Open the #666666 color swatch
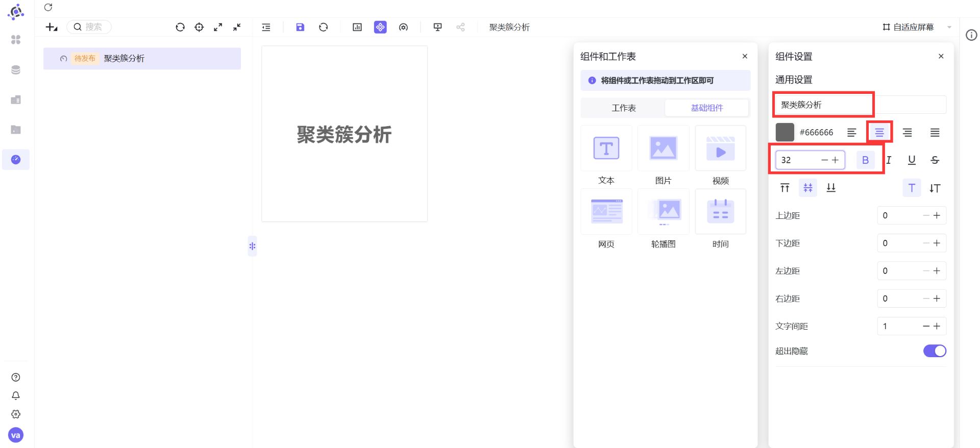Image resolution: width=980 pixels, height=448 pixels. (x=785, y=132)
